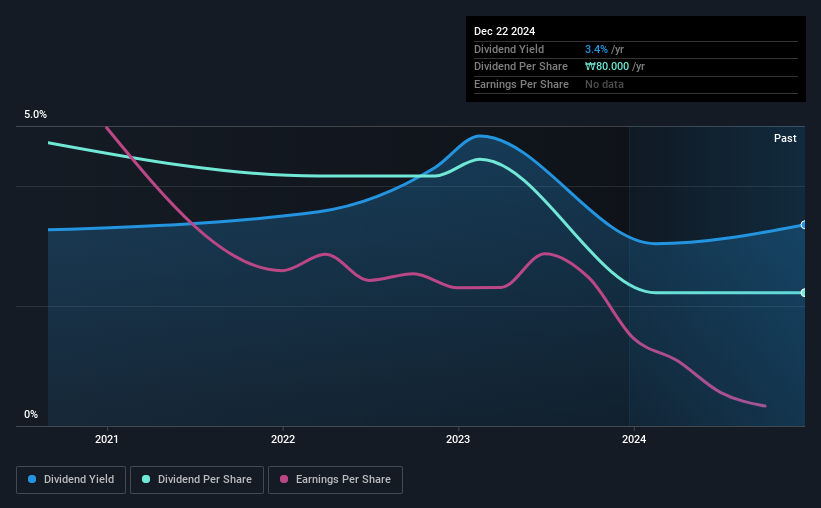
Task: Click the 2024 x-axis label
Action: (634, 439)
